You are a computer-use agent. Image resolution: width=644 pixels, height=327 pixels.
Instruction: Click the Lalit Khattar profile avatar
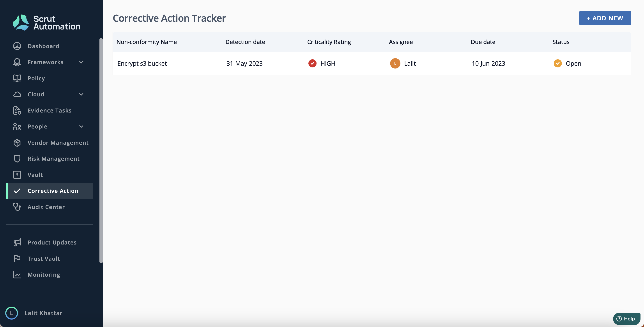tap(11, 313)
